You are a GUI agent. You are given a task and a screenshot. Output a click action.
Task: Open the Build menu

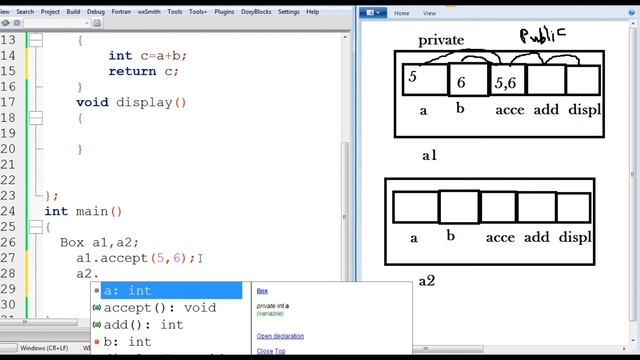[x=73, y=12]
